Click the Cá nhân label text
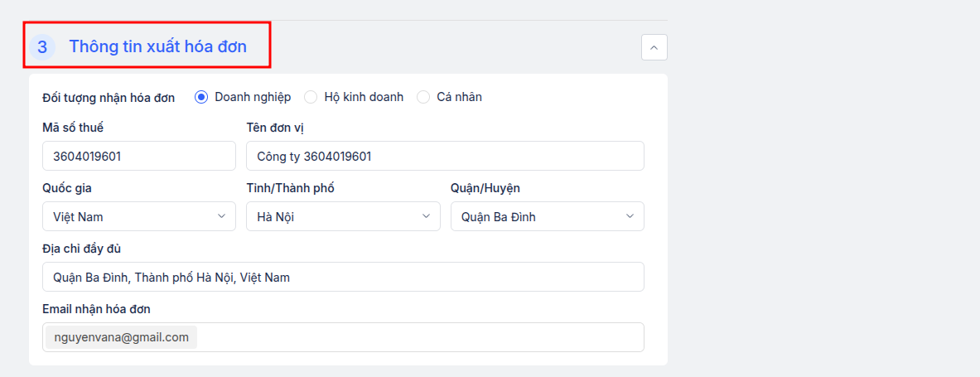The image size is (980, 377). pos(460,98)
